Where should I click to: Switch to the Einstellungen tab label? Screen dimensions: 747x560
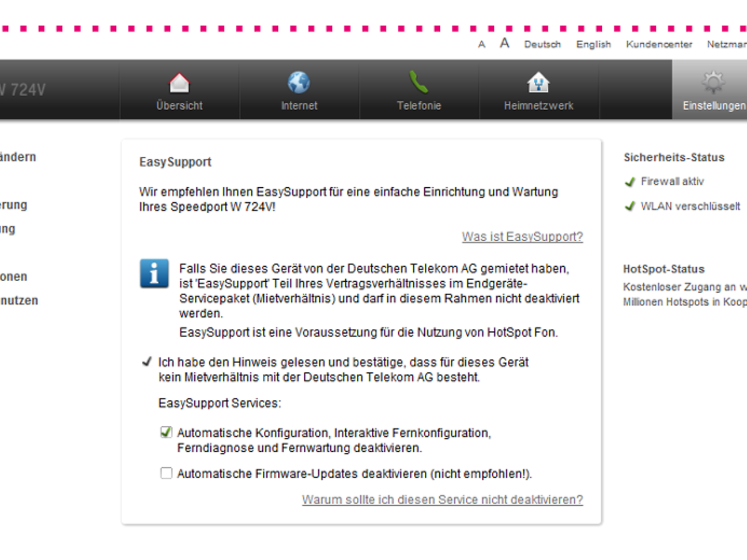point(714,105)
